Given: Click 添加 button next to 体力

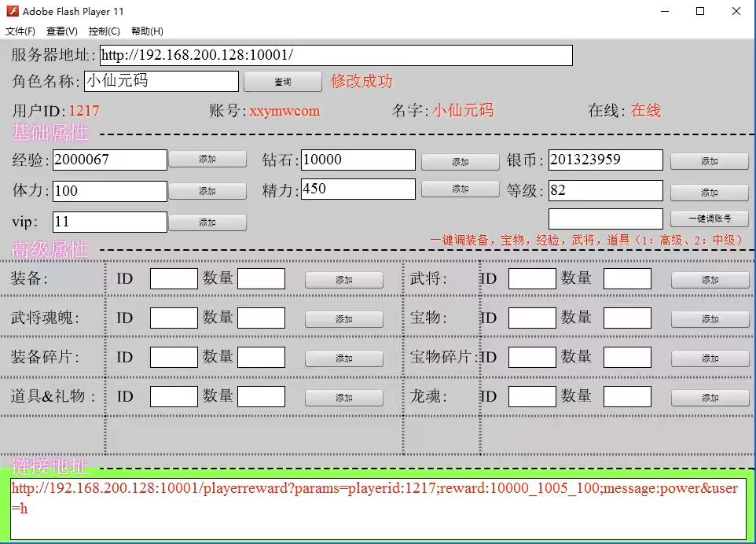Looking at the screenshot, I should 207,192.
